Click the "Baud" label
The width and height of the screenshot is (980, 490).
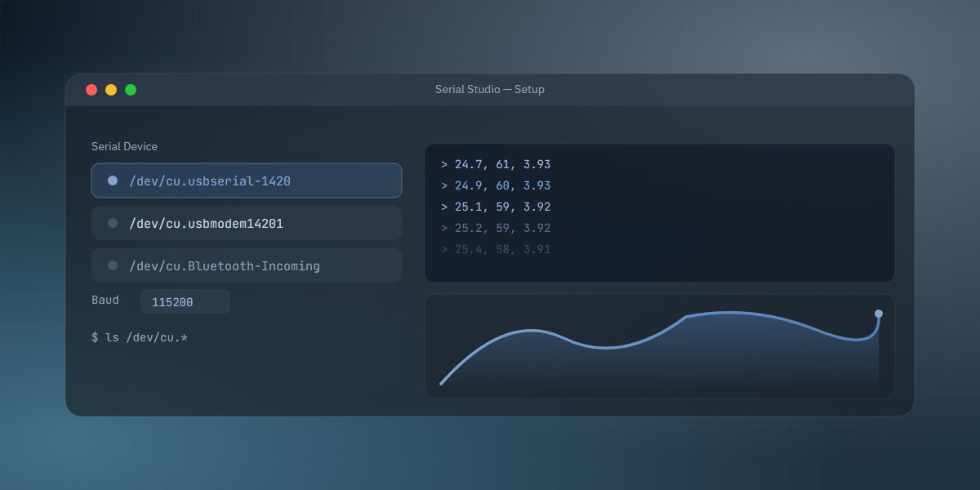pyautogui.click(x=105, y=301)
